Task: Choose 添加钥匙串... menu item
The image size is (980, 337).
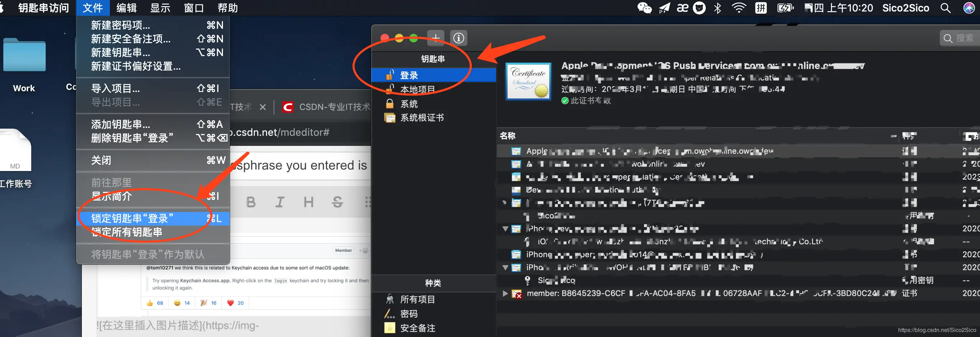Action: tap(153, 124)
